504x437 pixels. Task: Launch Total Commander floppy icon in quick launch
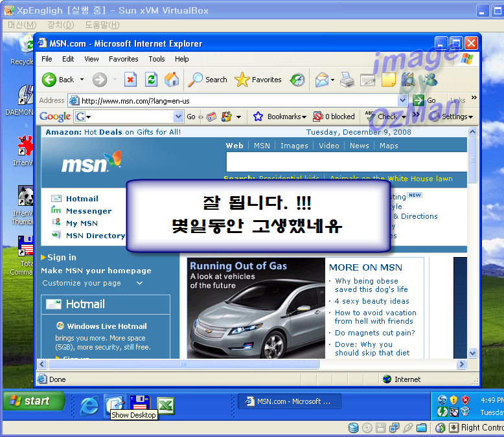click(x=140, y=403)
